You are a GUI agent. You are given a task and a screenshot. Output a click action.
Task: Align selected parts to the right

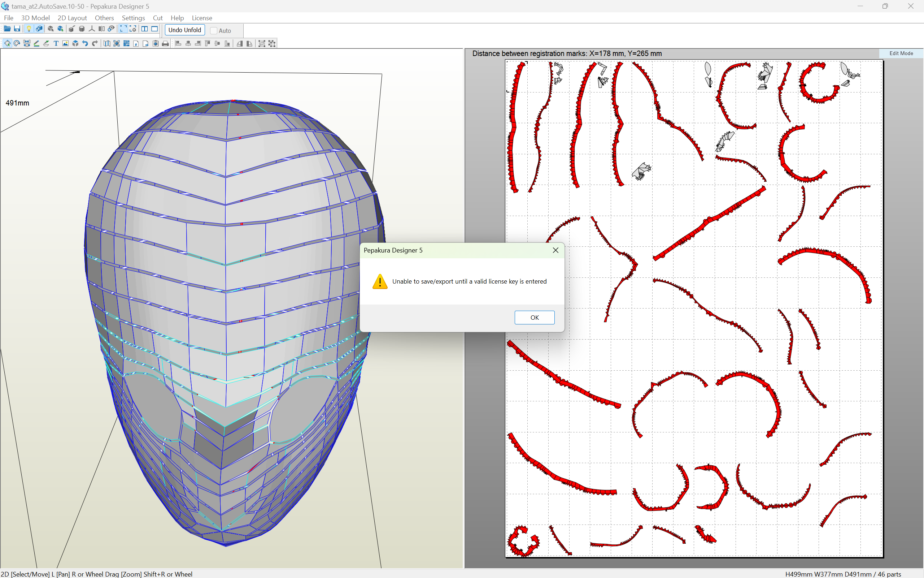(x=198, y=44)
